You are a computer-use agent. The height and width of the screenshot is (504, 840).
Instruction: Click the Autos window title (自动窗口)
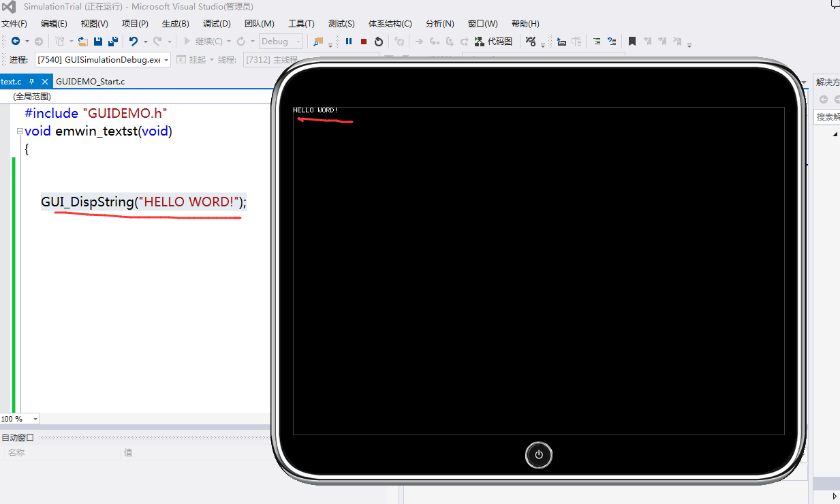18,437
